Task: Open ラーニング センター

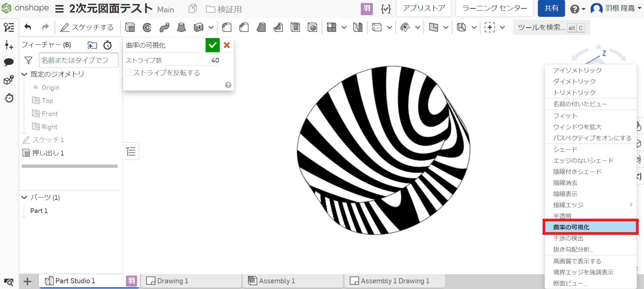Action: [x=495, y=8]
